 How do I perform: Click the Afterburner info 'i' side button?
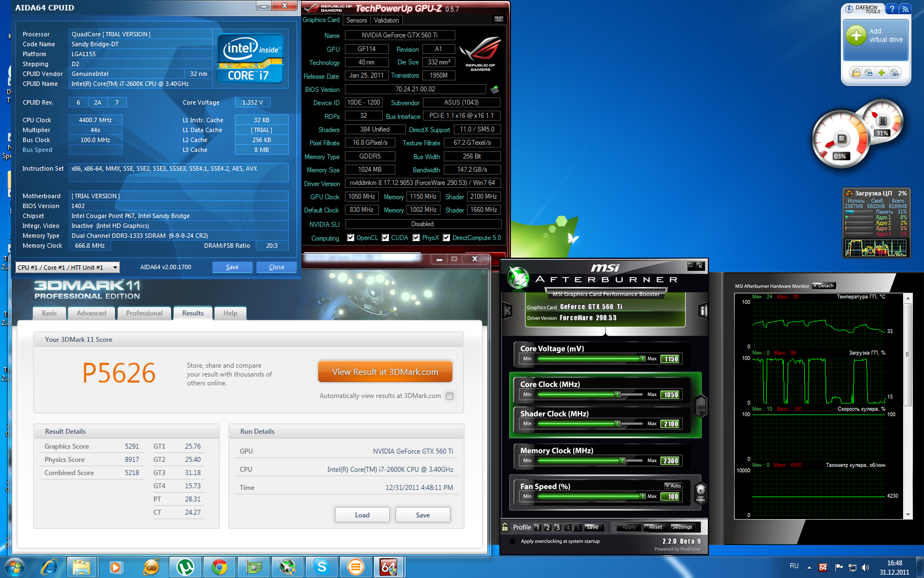[702, 311]
